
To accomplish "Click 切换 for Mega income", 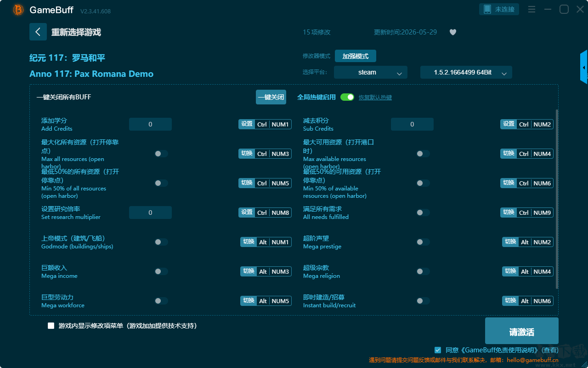I will click(x=249, y=271).
